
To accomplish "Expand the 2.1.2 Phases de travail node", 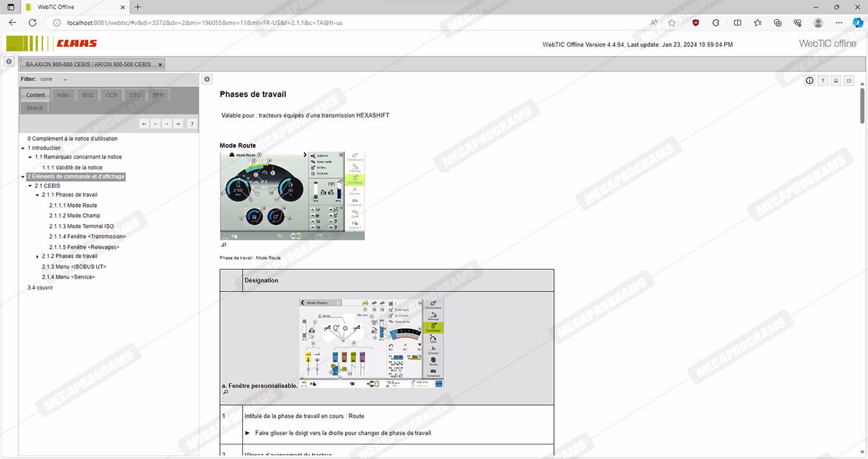I will [37, 256].
